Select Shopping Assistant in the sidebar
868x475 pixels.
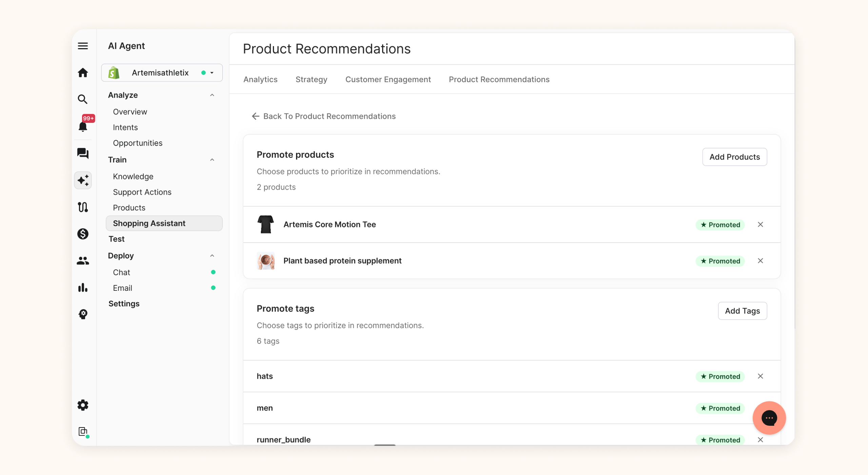click(x=164, y=223)
